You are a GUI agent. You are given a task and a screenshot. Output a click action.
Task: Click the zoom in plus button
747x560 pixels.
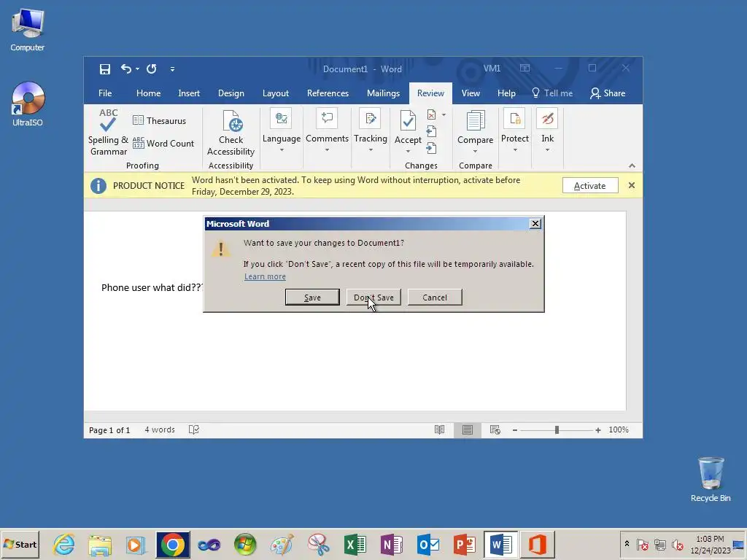coord(598,430)
